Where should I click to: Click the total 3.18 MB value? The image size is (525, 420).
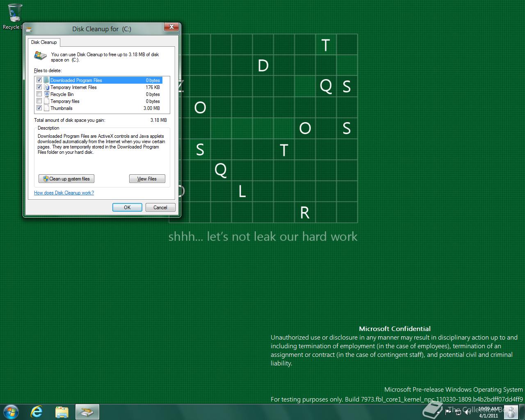click(x=158, y=120)
